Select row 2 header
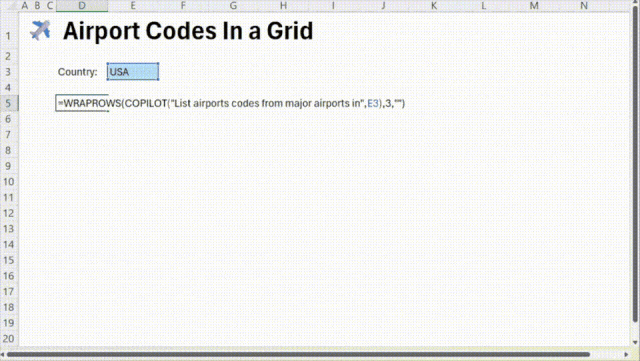Screen dimensions: 640x361 click(x=8, y=56)
